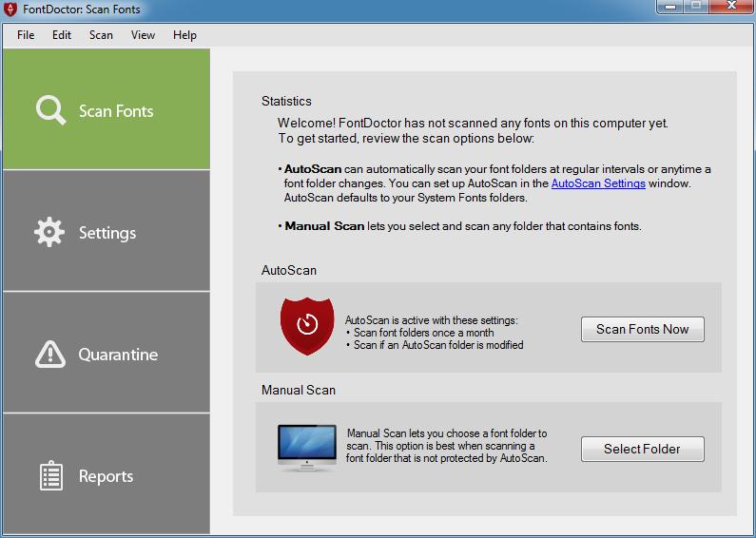
Task: Click the clipboard Reports icon
Action: coord(50,475)
